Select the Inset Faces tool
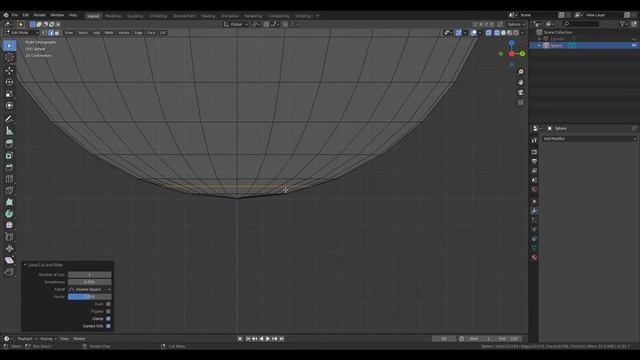640x360 pixels. pyautogui.click(x=9, y=156)
